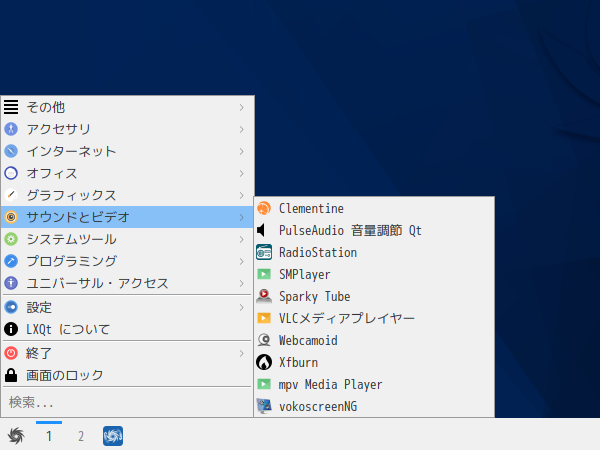Screen dimensions: 600x450
Task: Switch to workspace 1
Action: point(49,436)
